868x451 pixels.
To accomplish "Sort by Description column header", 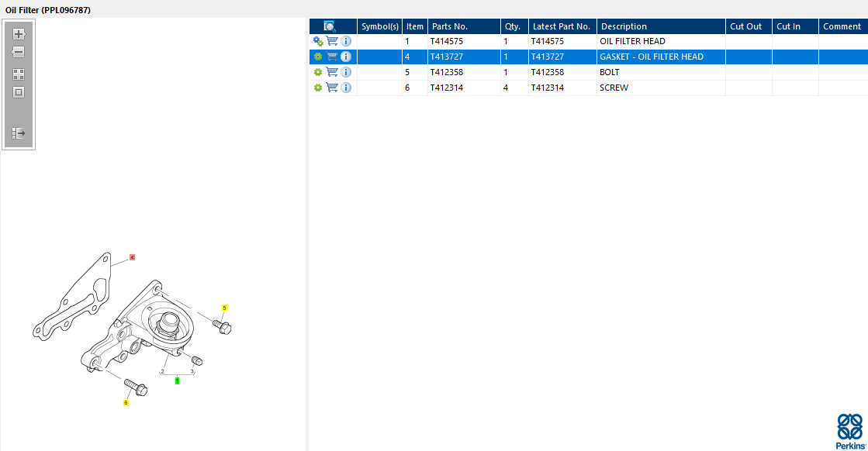I will pyautogui.click(x=662, y=26).
